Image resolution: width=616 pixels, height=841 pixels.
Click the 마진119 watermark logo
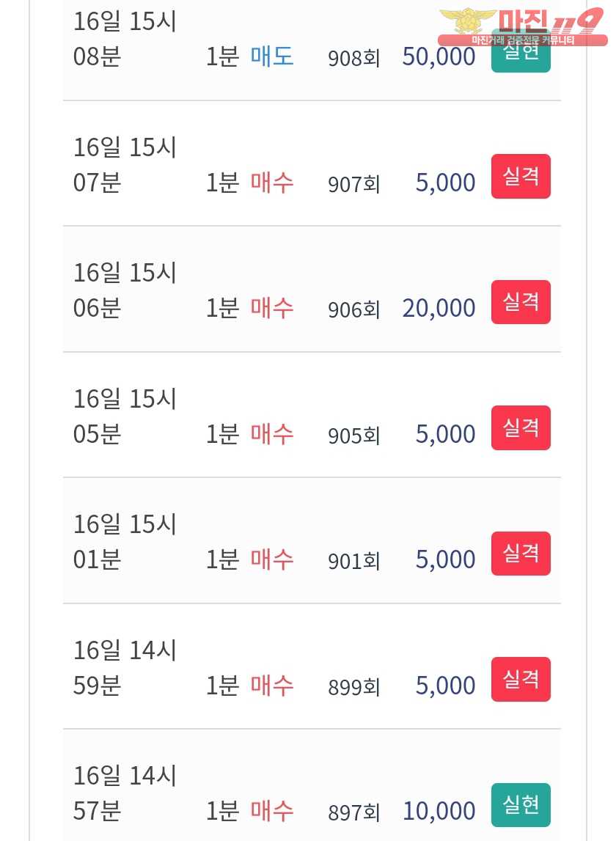[x=523, y=27]
